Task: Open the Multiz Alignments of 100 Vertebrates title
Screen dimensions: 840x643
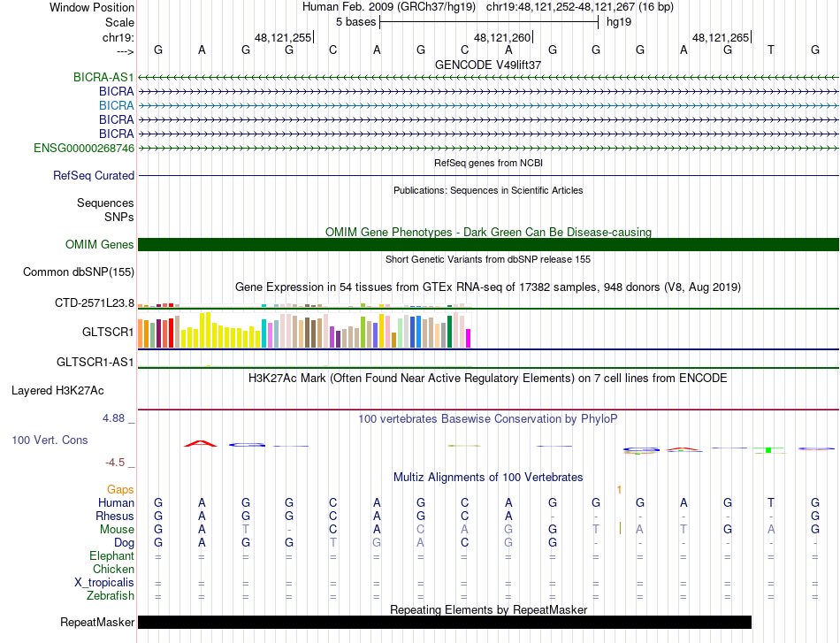Action: [x=488, y=477]
